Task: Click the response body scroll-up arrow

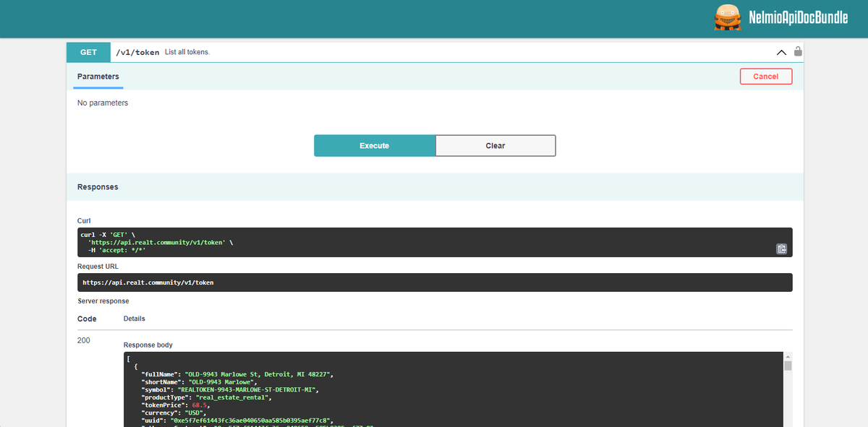Action: tap(788, 356)
